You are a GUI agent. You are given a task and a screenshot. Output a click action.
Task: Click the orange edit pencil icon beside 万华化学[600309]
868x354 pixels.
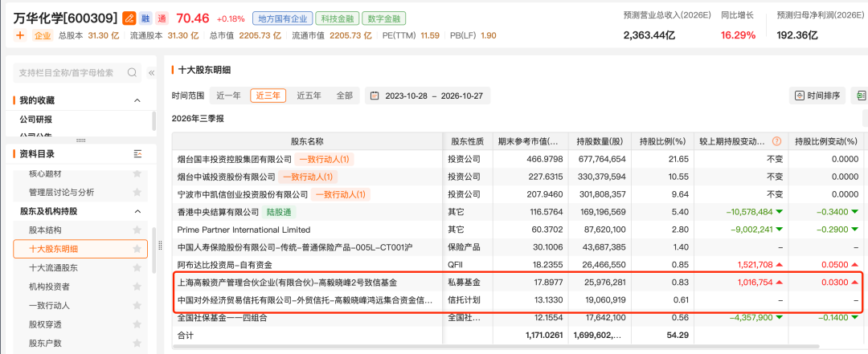pyautogui.click(x=129, y=18)
